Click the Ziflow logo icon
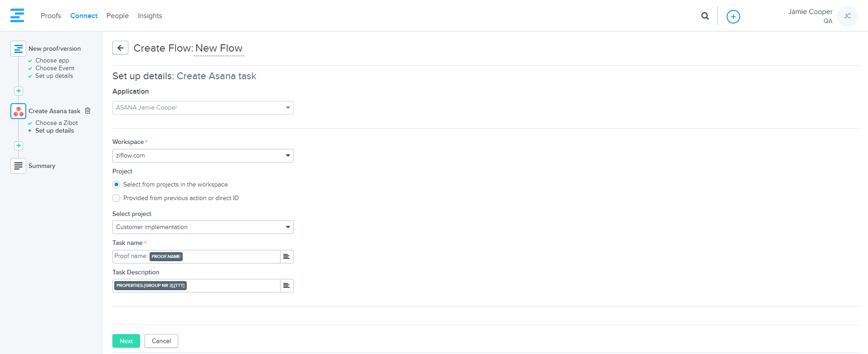 17,15
